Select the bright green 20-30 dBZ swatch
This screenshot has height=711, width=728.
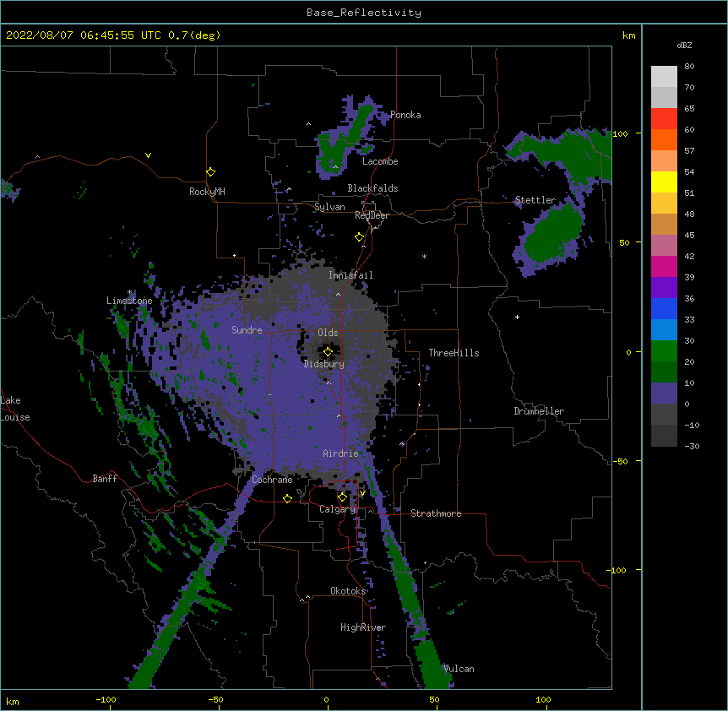tap(664, 351)
